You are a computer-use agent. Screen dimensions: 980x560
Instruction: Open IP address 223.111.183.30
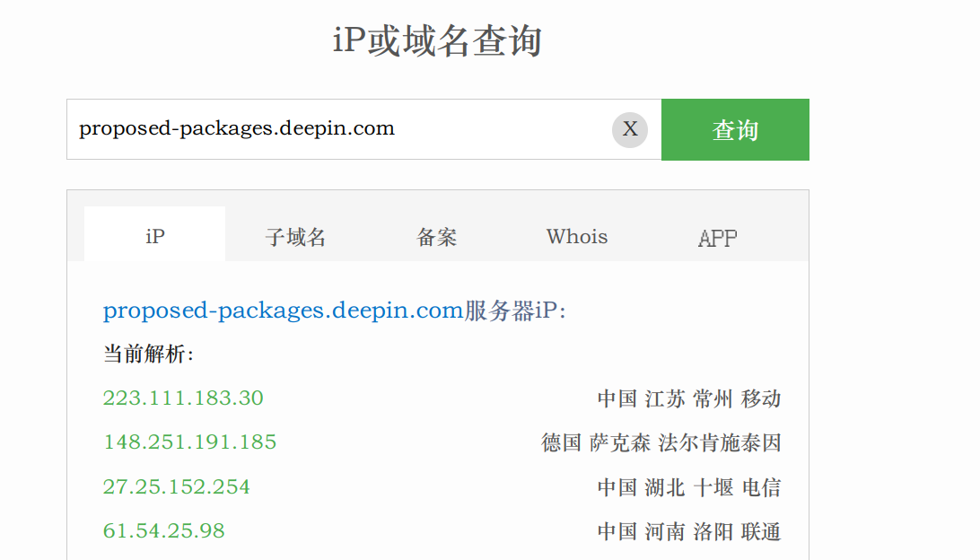coord(183,398)
